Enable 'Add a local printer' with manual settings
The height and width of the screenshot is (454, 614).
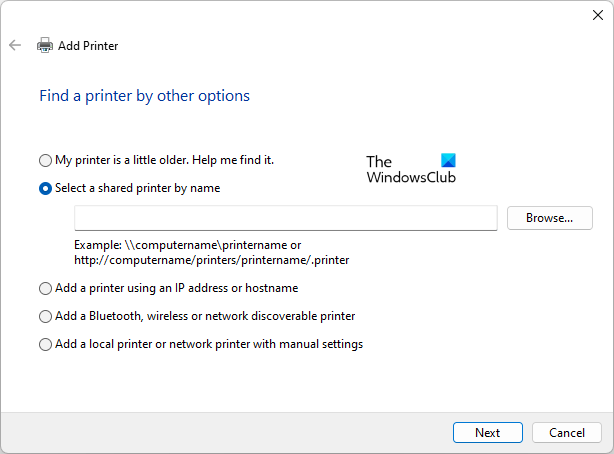[45, 344]
